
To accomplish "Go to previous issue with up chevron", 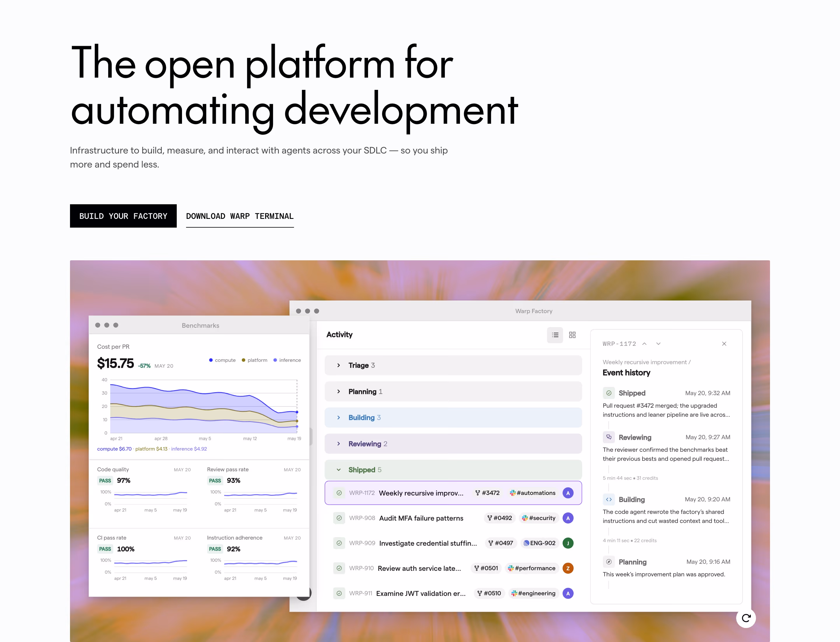I will pyautogui.click(x=644, y=343).
